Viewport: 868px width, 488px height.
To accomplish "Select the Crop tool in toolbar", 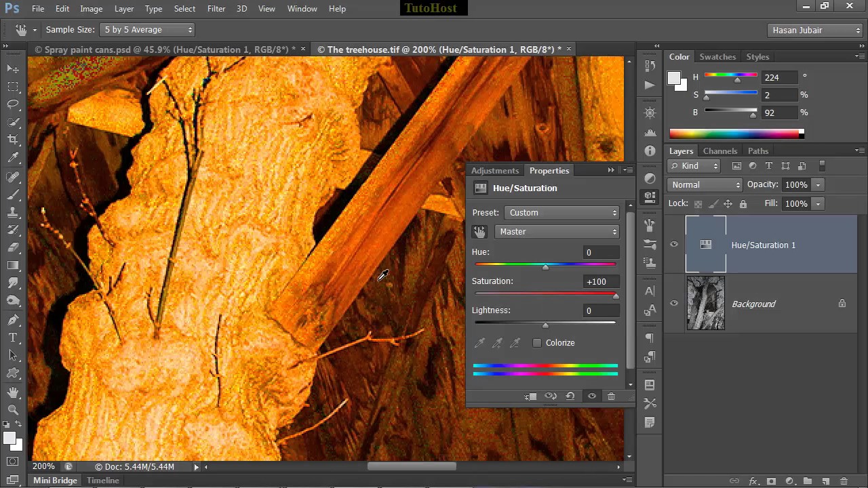I will tap(13, 140).
